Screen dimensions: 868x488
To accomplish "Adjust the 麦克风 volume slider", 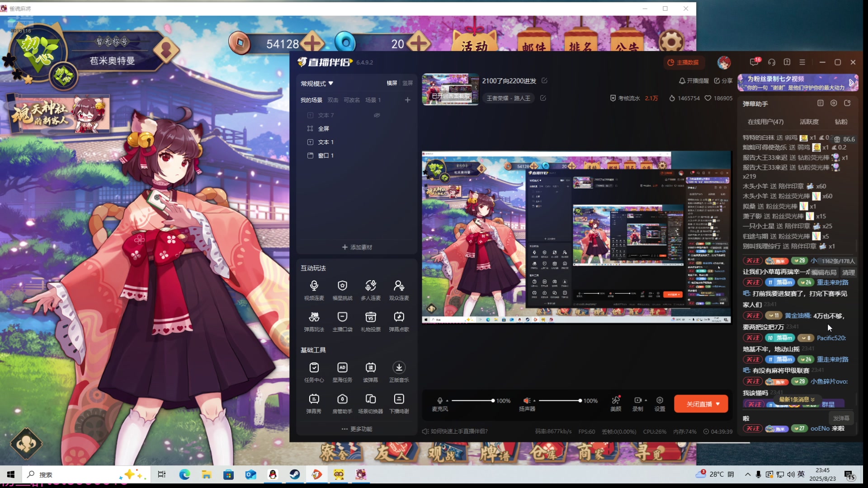I will click(x=472, y=401).
